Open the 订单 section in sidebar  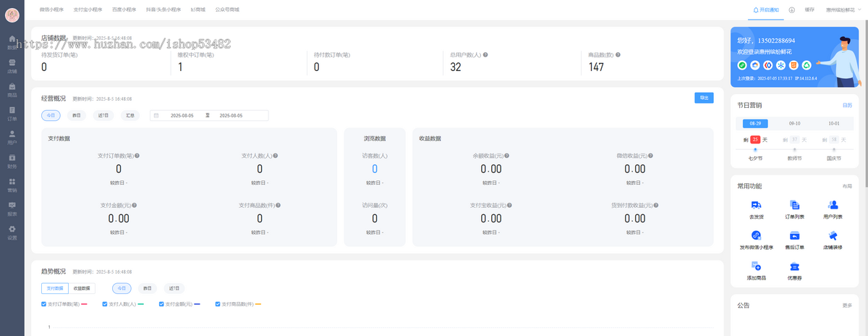(x=12, y=114)
